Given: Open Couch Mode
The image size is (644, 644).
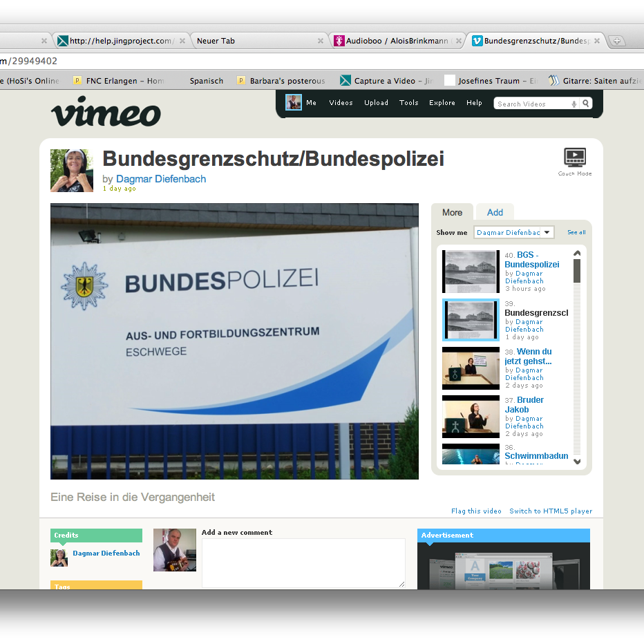Looking at the screenshot, I should tap(575, 159).
